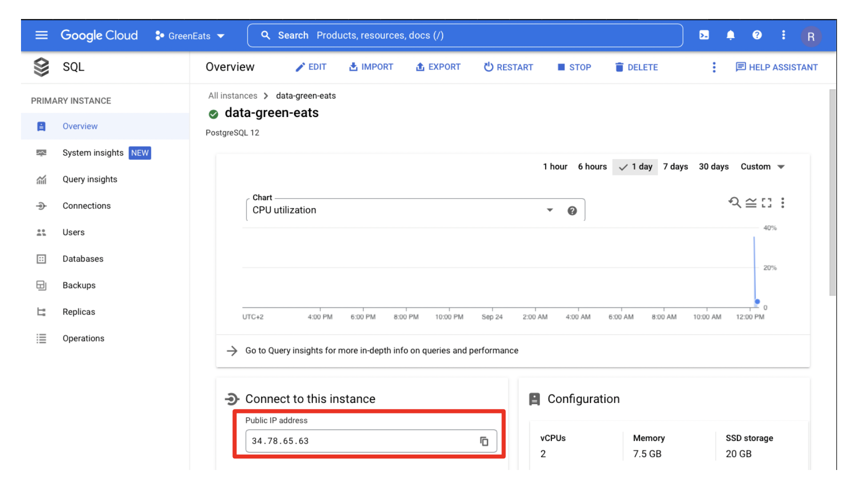
Task: Click the Google Cloud logo
Action: pyautogui.click(x=99, y=35)
